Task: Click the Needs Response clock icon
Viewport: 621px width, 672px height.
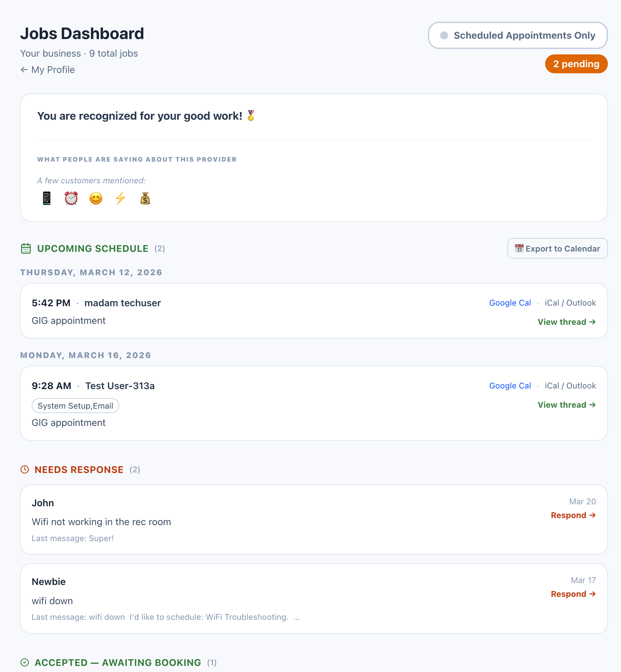Action: pyautogui.click(x=25, y=469)
